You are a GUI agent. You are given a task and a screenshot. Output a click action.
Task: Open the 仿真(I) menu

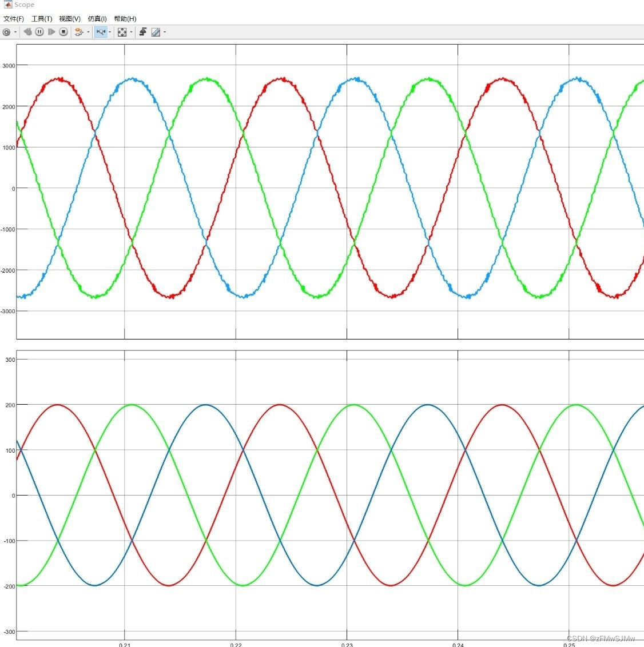97,18
